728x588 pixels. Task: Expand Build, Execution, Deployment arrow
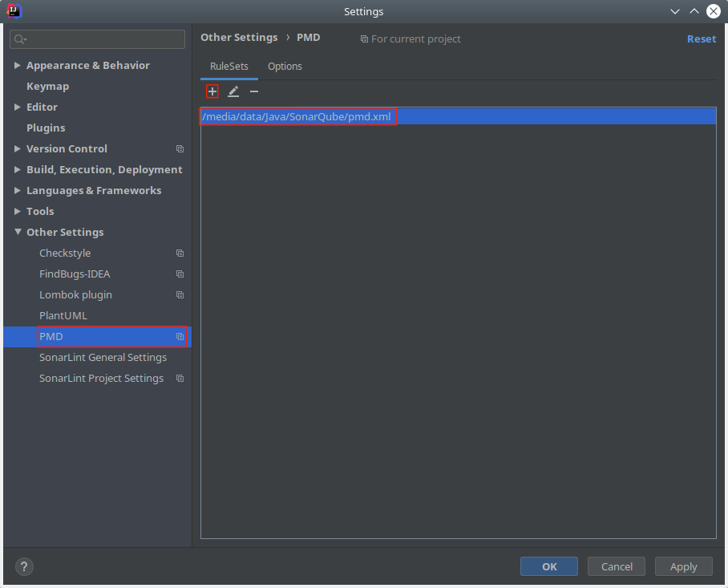point(17,170)
